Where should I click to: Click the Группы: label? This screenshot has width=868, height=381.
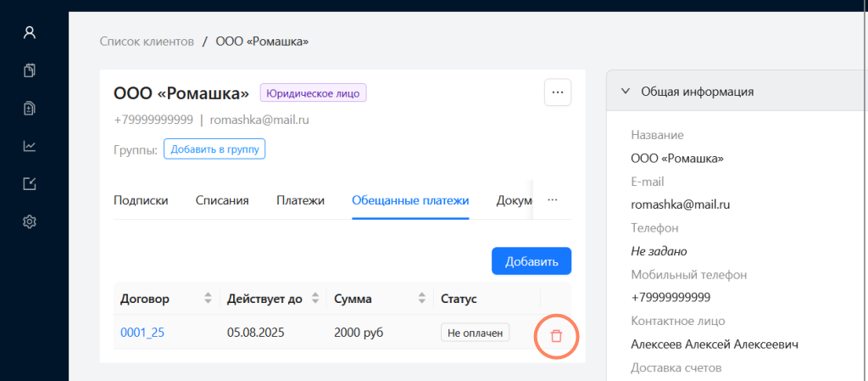136,149
